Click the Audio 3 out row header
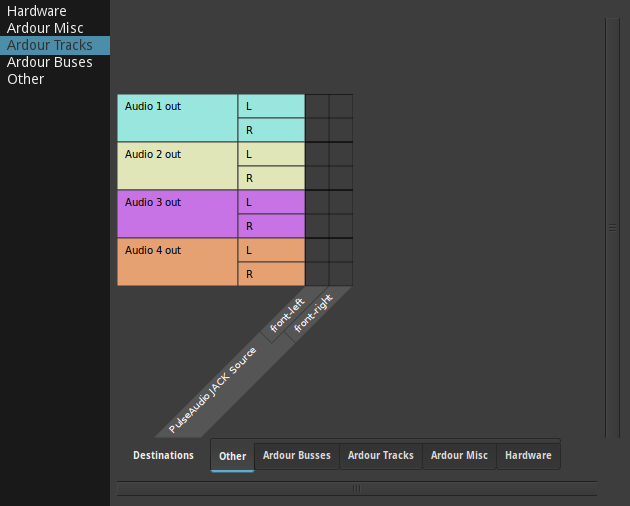Screen dimensions: 630x506 pyautogui.click(x=177, y=214)
